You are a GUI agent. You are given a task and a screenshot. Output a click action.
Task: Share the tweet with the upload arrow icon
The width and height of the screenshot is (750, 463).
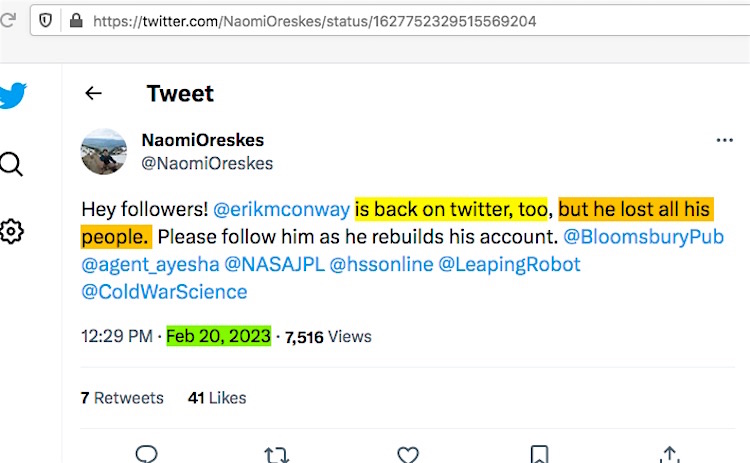click(x=670, y=454)
